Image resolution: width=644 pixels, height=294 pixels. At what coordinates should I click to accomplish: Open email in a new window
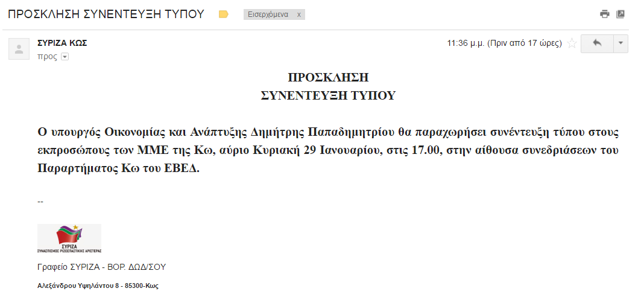620,14
